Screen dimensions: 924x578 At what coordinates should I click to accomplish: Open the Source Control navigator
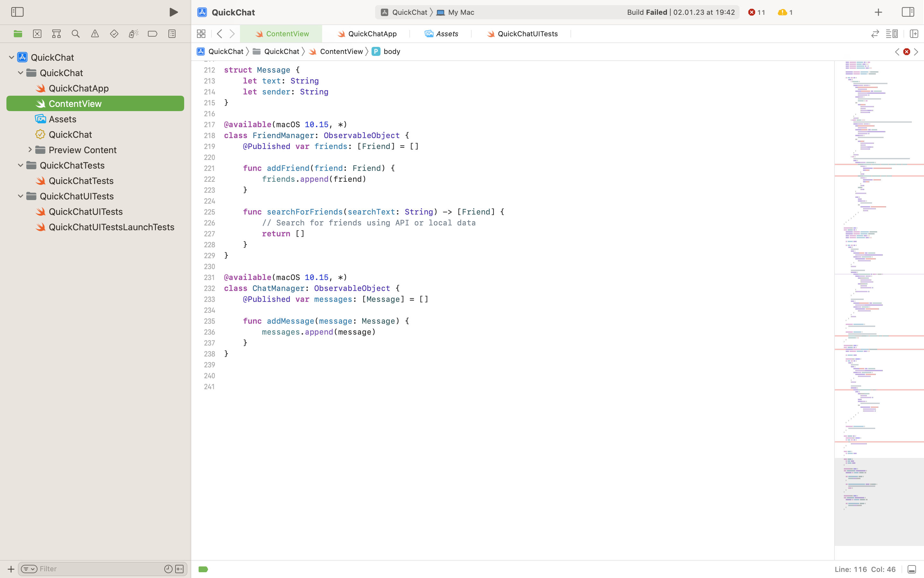pos(37,34)
